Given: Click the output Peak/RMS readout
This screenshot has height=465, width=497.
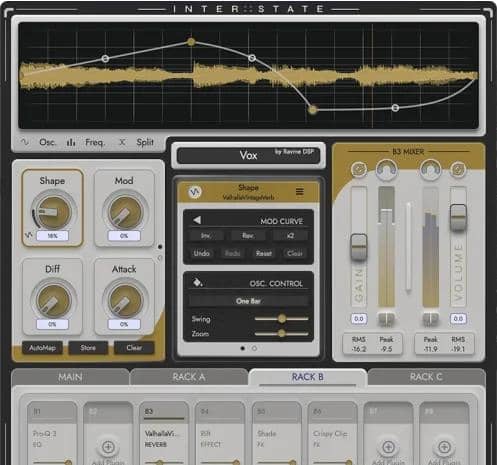Looking at the screenshot, I should 444,344.
